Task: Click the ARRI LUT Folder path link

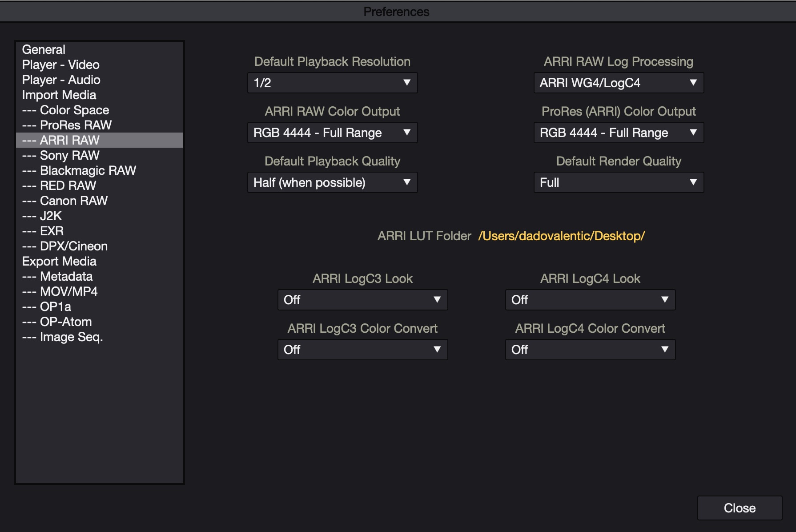Action: click(x=561, y=236)
